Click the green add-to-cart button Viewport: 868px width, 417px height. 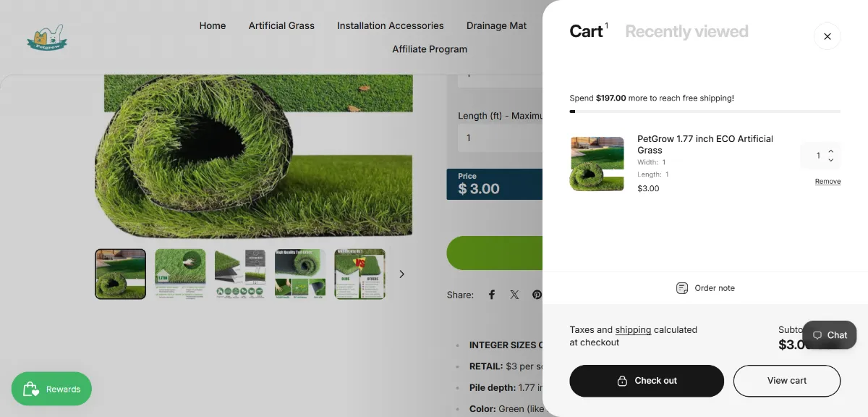pyautogui.click(x=495, y=253)
